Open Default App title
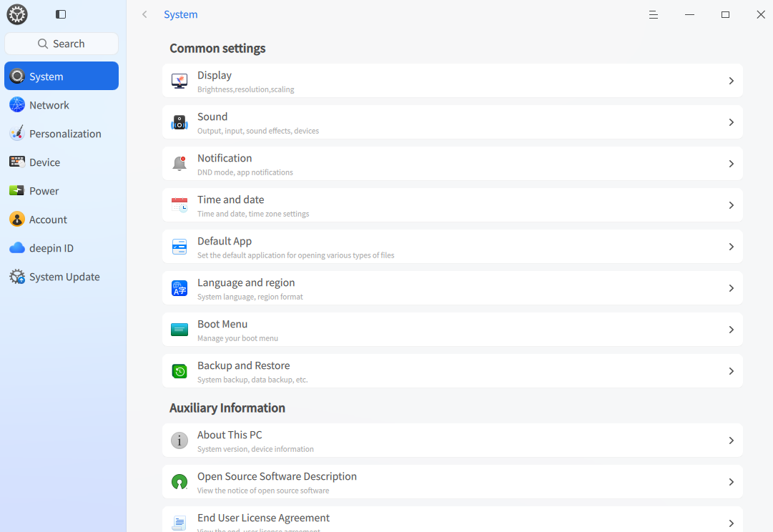 click(x=225, y=241)
